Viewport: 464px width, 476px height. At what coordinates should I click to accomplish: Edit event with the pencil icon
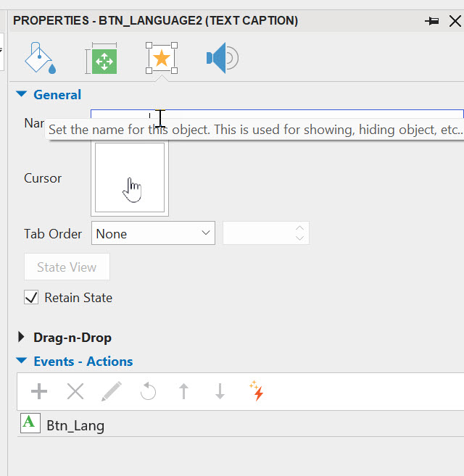click(x=112, y=392)
